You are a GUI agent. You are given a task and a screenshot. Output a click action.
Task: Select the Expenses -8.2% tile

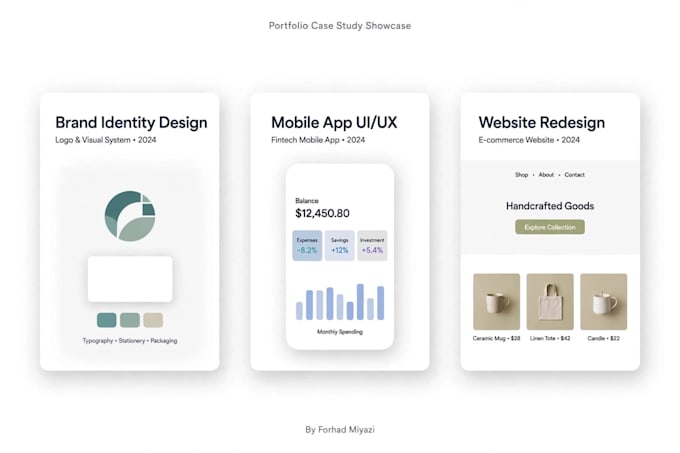tap(307, 245)
